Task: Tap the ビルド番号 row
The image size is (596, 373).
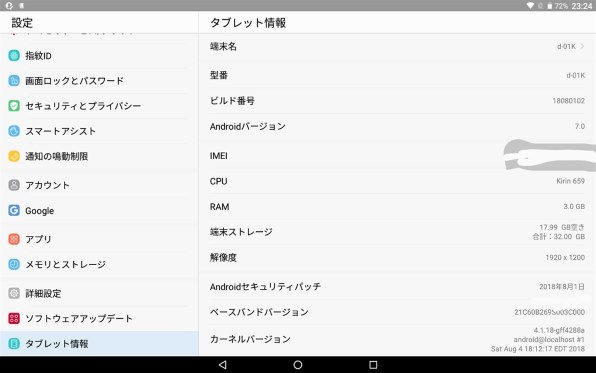Action: tap(397, 101)
